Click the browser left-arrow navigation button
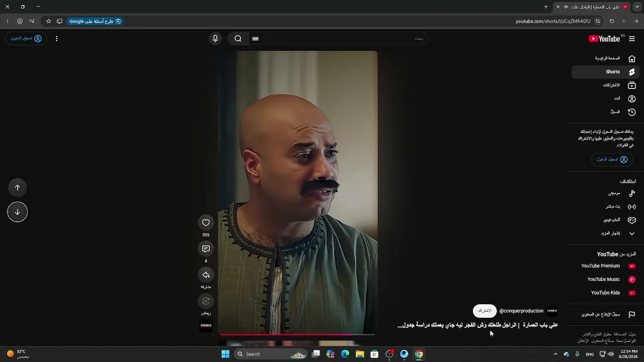644x362 pixels. coord(624,21)
